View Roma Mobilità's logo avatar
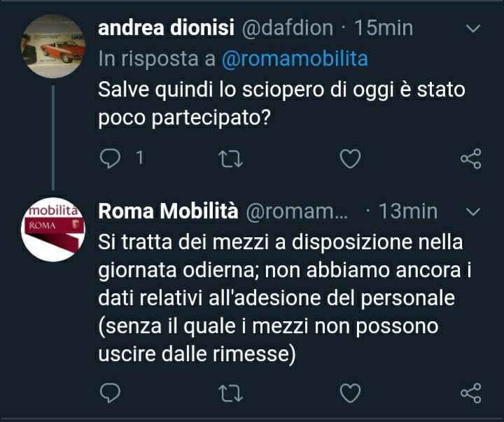Screen dimensions: 504x422 click(x=53, y=227)
